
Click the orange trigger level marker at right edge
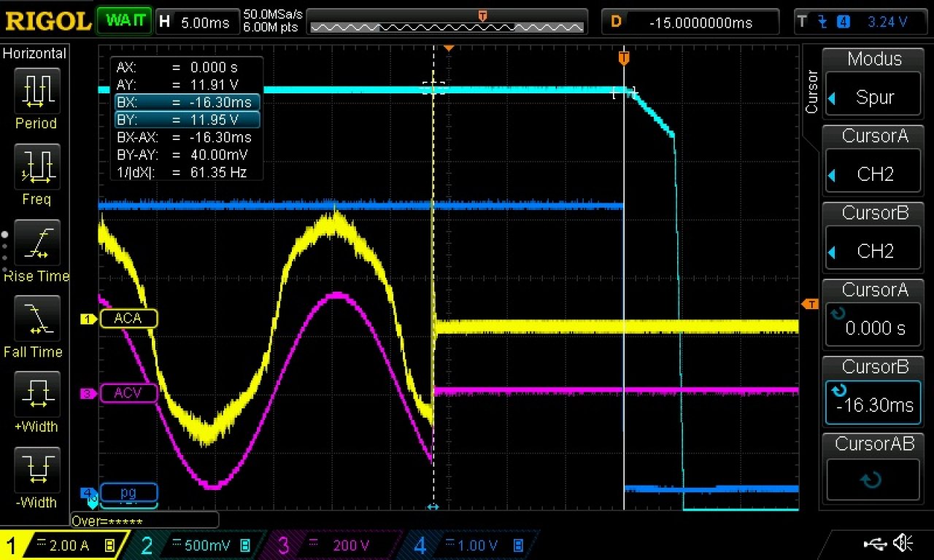click(810, 303)
